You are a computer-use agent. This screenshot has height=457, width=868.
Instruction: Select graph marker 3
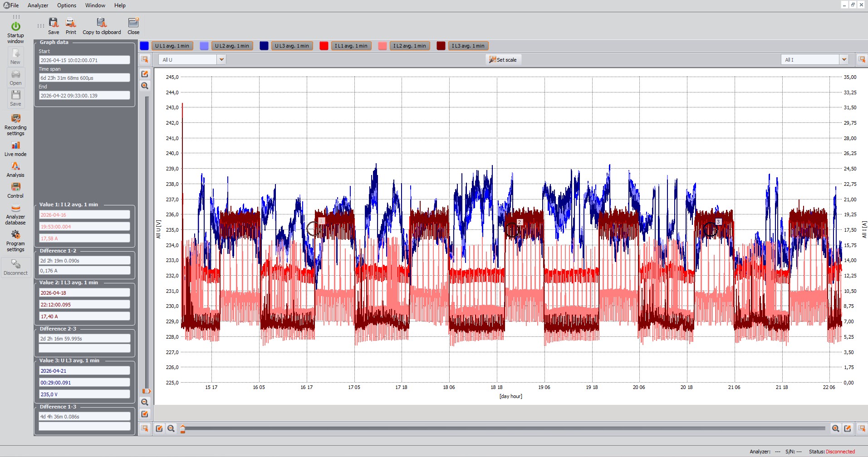(718, 222)
